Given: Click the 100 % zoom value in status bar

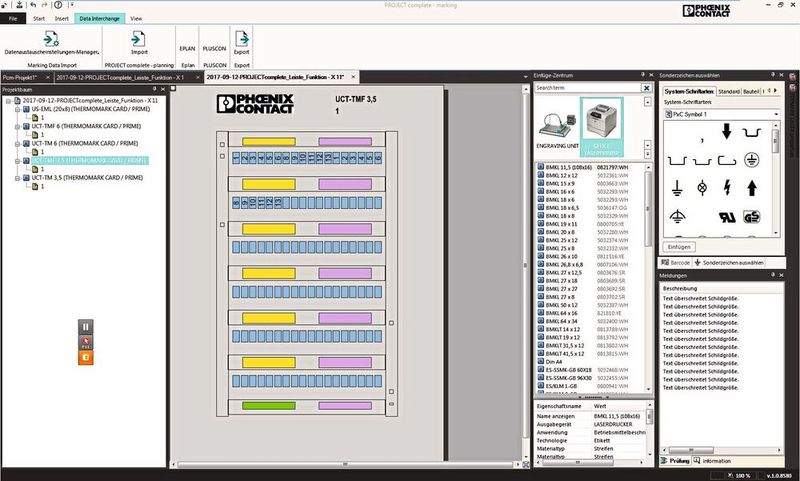Looking at the screenshot, I should pos(742,475).
